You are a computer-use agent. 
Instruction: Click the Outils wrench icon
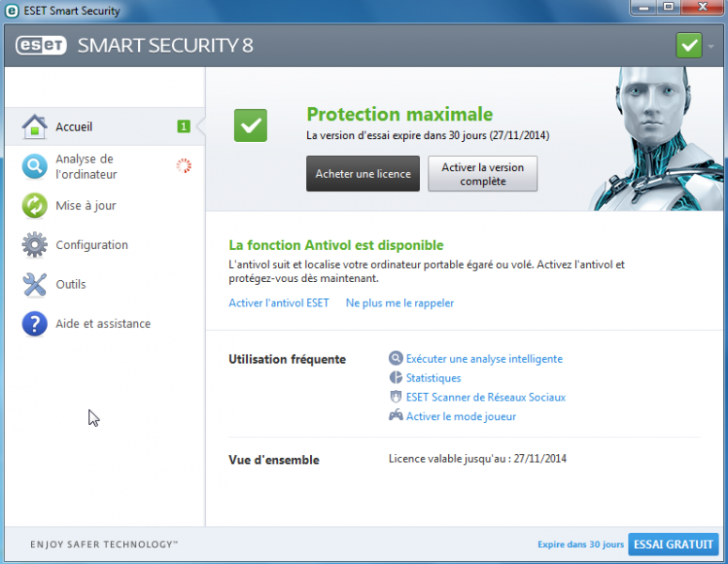35,285
